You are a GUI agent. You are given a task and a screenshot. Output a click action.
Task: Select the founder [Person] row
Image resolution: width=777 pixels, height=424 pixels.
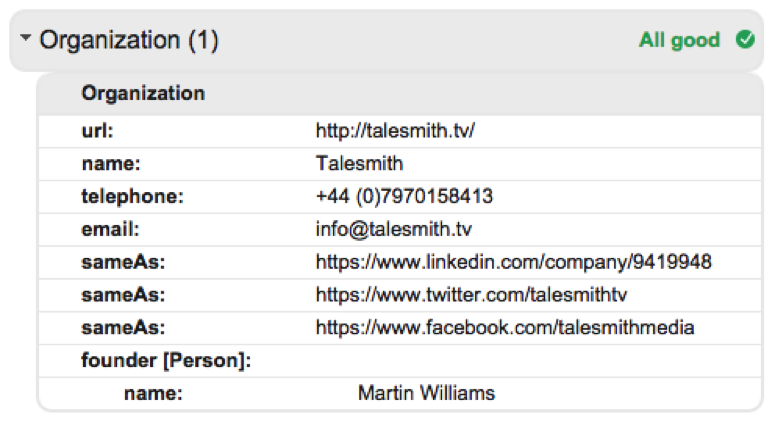pos(400,361)
